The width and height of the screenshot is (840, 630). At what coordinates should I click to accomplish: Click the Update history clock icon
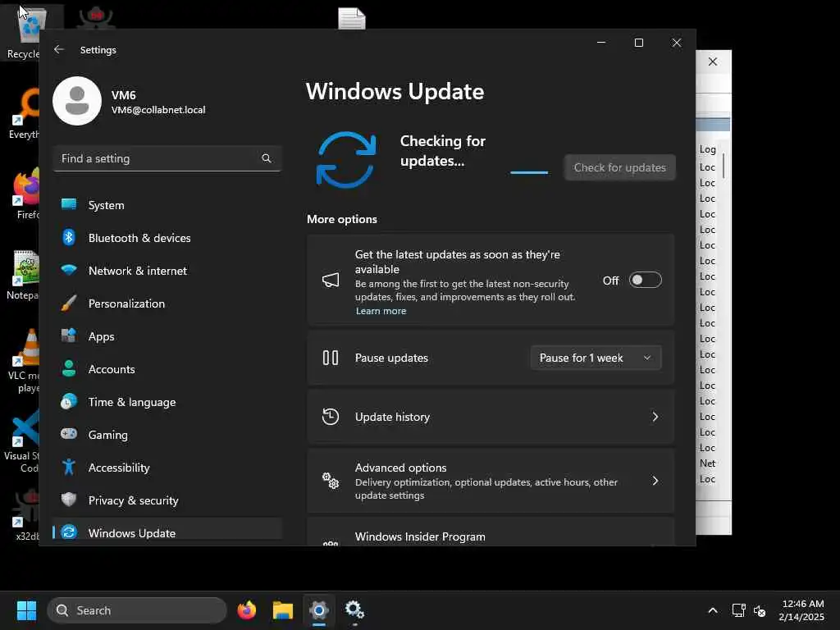point(331,417)
